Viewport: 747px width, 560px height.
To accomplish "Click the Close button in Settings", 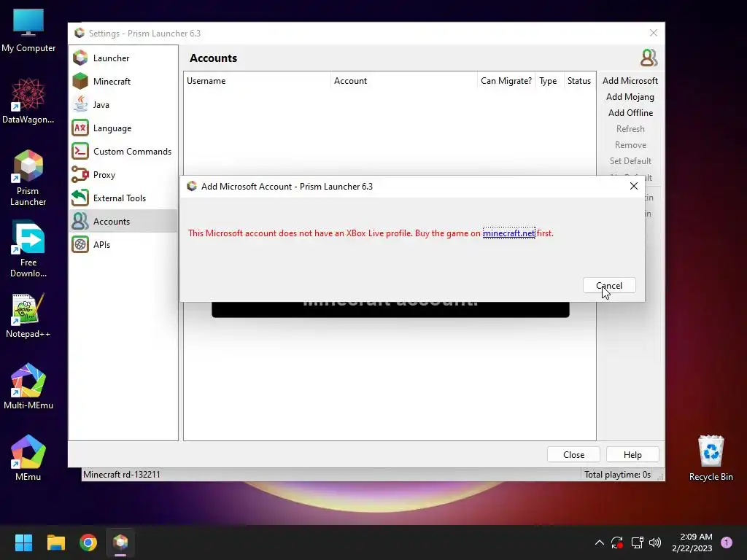I will (x=573, y=455).
